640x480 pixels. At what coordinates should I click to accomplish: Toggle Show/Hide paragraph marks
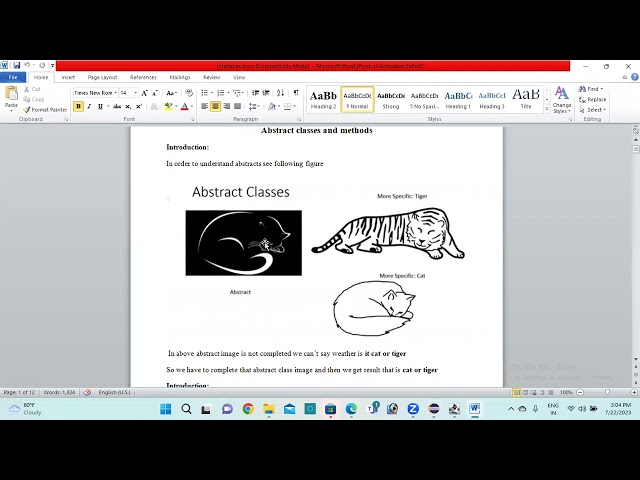click(x=296, y=93)
